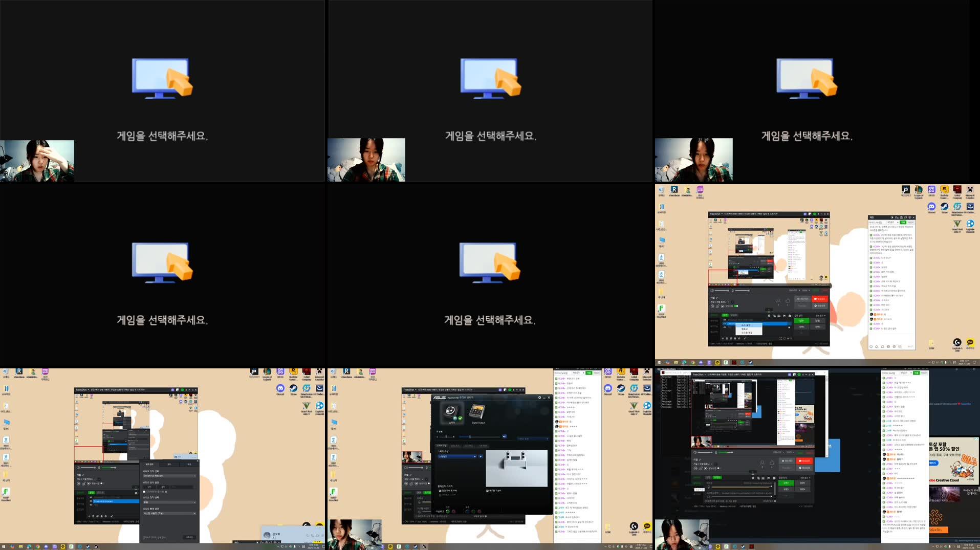Open the settings gear in Realtek Audio Manager

539,398
